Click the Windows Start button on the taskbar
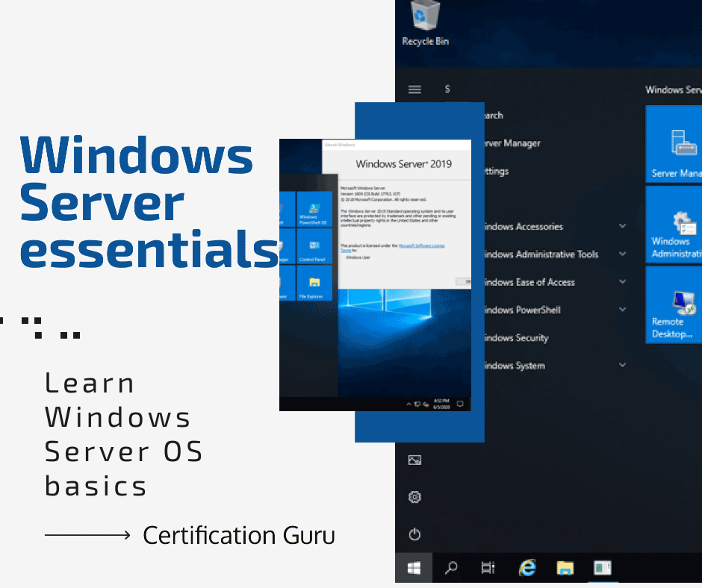702x588 pixels. click(x=414, y=568)
